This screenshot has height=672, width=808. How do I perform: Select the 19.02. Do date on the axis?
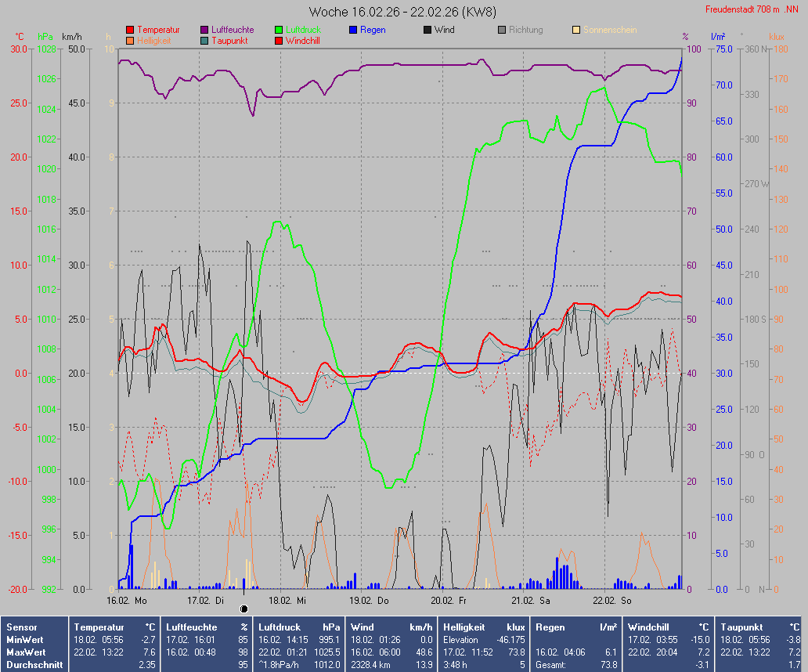click(x=368, y=601)
